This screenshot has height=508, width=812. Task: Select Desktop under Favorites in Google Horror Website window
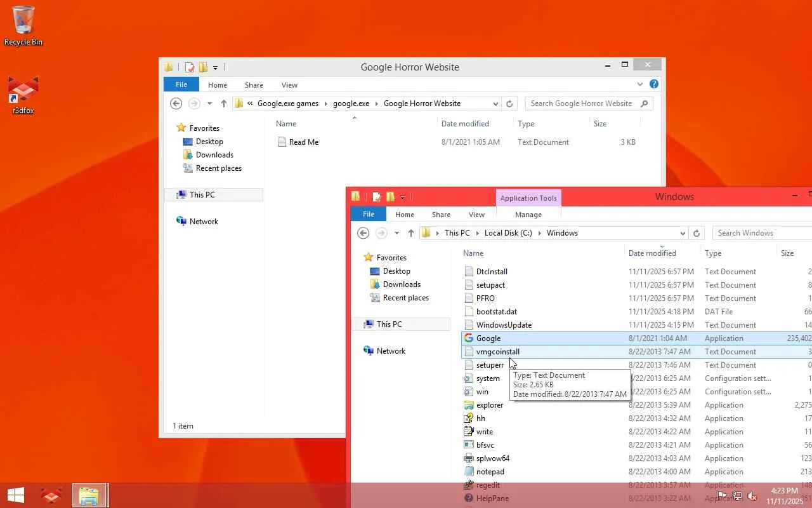point(209,142)
